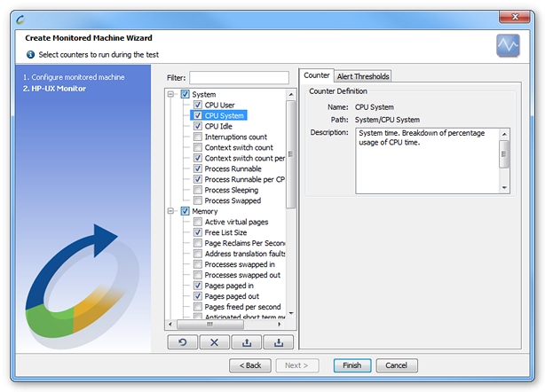Uncheck the CPU Idle counter checkbox

pyautogui.click(x=198, y=126)
